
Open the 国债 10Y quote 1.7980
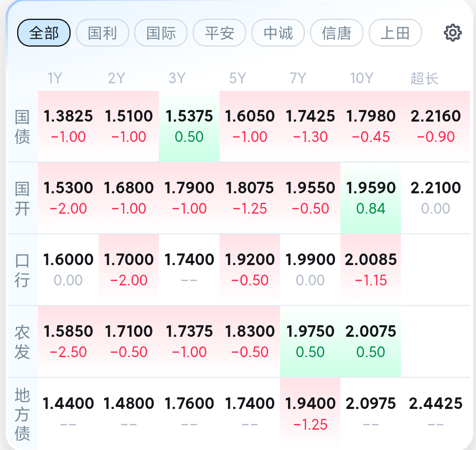(371, 126)
